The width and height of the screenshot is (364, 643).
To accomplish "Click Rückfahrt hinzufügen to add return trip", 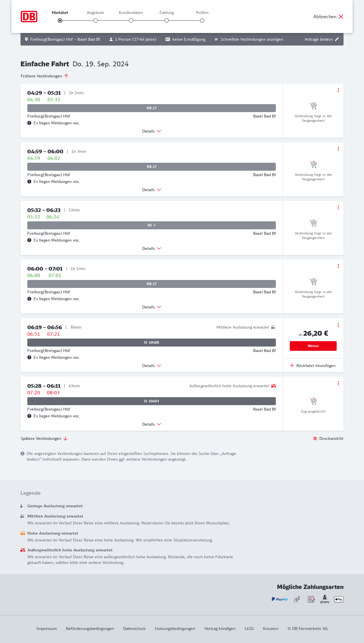I will point(313,366).
